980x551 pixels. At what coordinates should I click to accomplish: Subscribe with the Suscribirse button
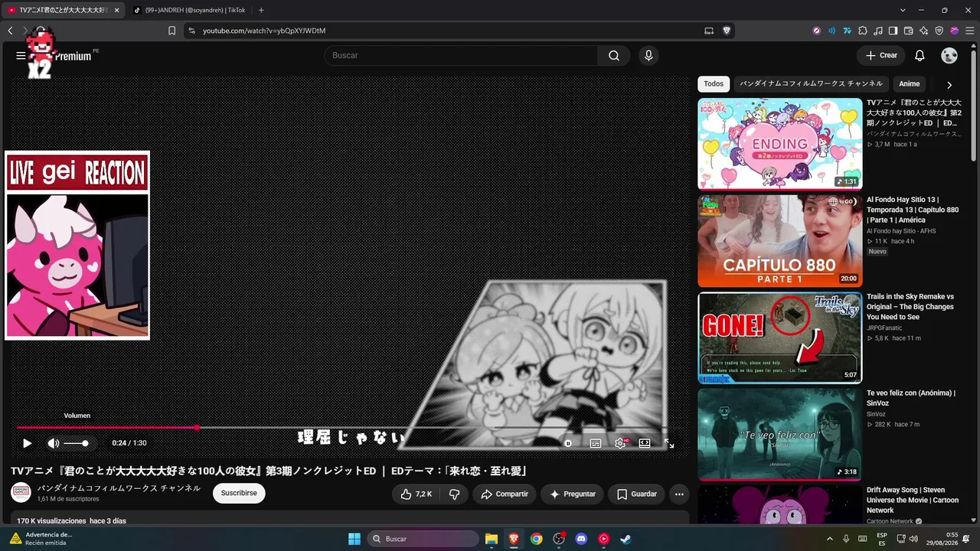tap(239, 494)
